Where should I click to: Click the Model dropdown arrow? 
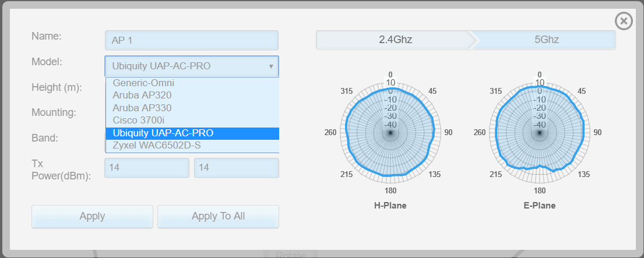coord(271,66)
